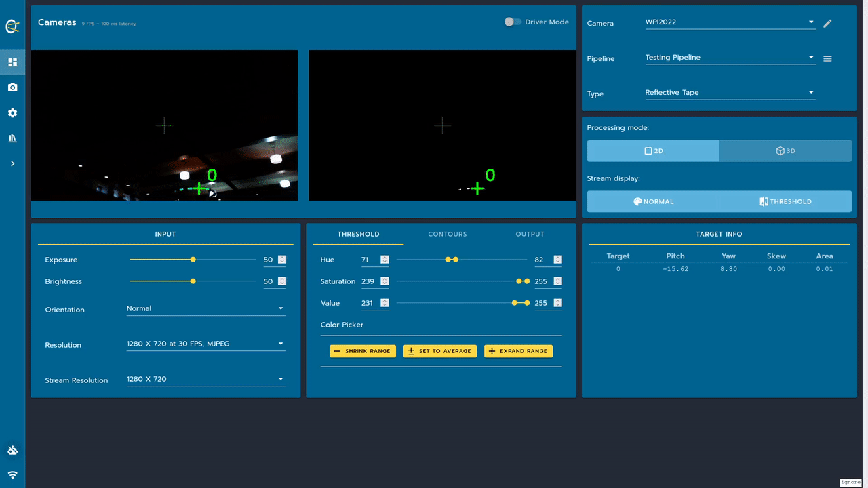The width and height of the screenshot is (868, 488).
Task: Open the Pipeline dropdown Testing Pipeline
Action: pos(730,58)
